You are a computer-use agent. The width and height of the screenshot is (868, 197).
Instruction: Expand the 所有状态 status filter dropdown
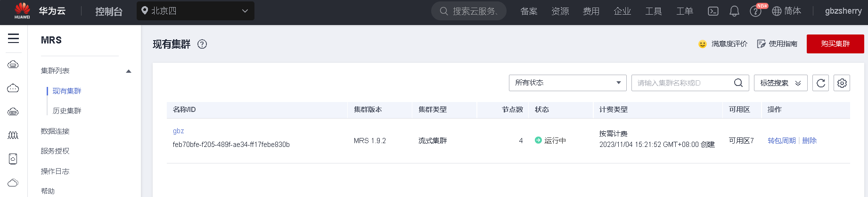click(567, 83)
